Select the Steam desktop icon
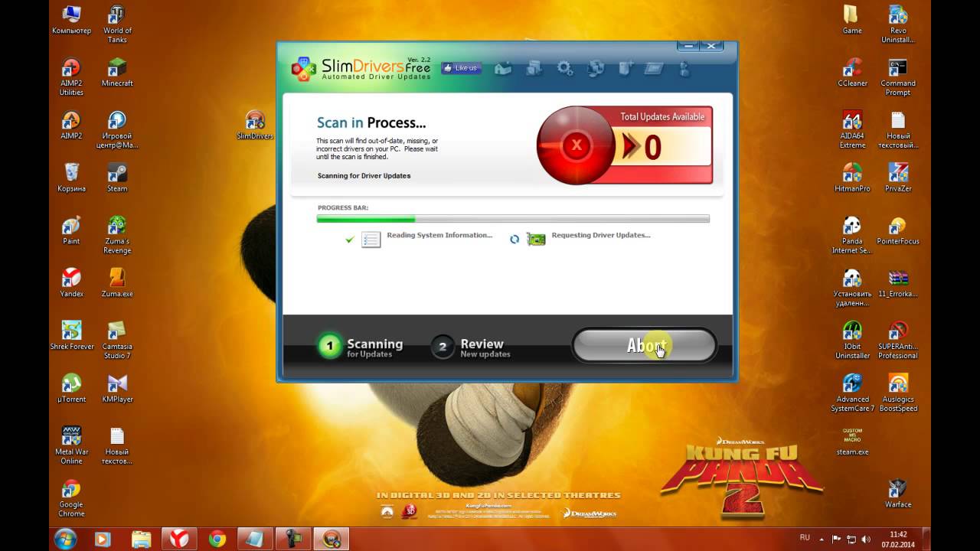 coord(117,178)
